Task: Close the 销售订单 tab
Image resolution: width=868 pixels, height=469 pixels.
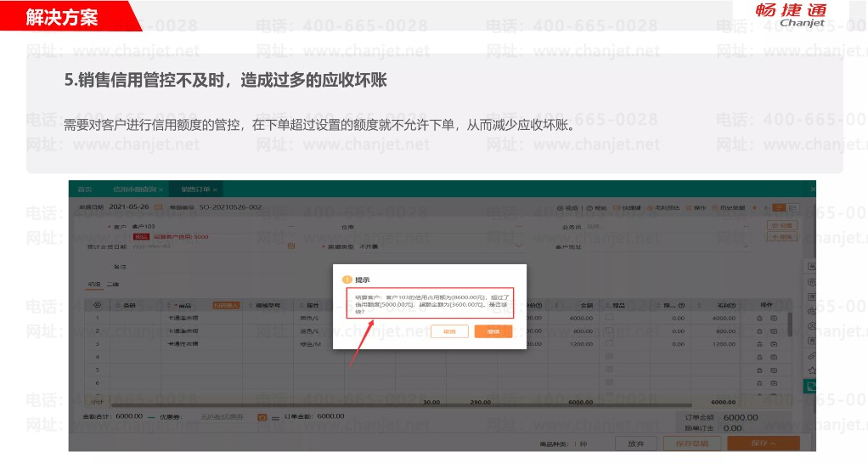Action: (216, 189)
